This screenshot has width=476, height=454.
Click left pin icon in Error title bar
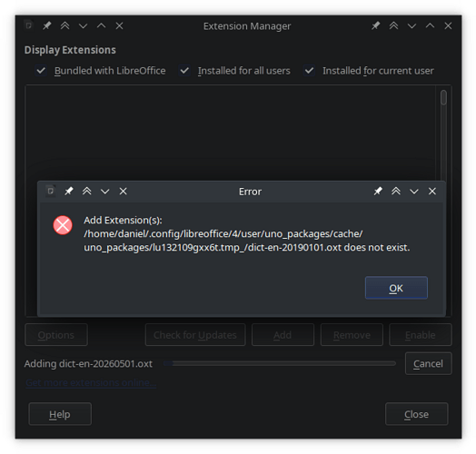(69, 192)
